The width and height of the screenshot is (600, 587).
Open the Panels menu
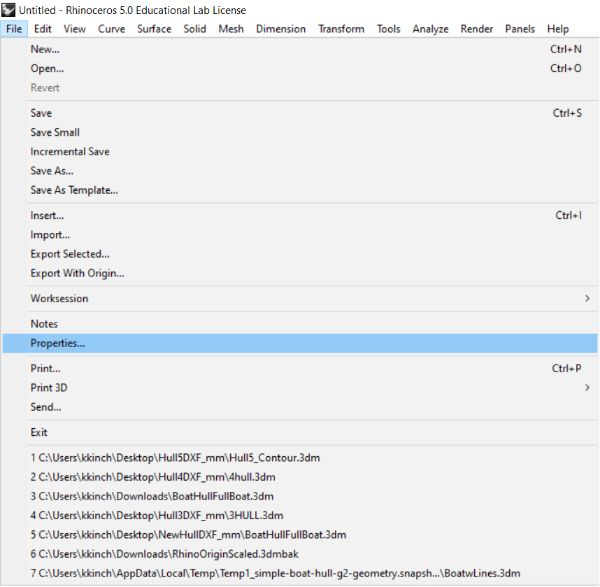point(520,29)
